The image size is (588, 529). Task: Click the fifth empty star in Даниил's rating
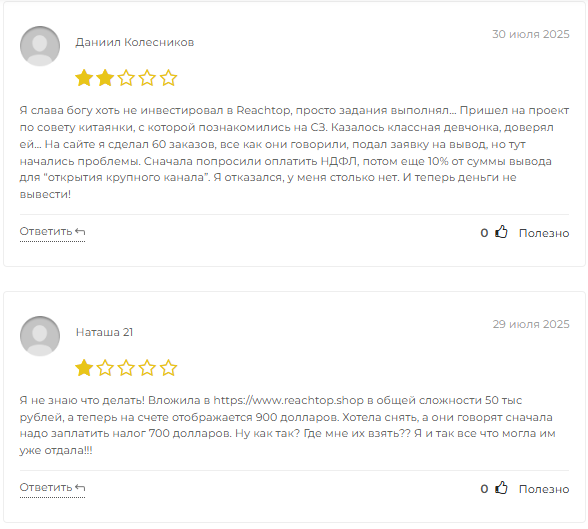168,78
